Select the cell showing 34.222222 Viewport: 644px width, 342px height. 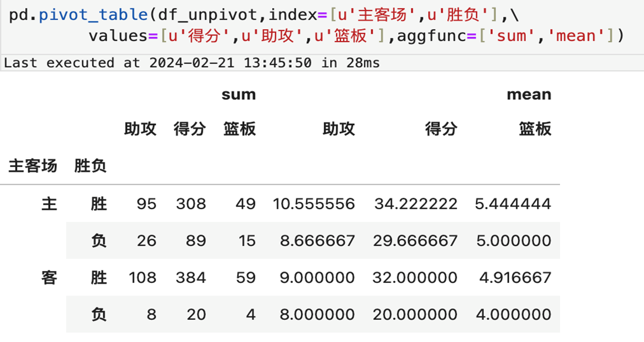(x=416, y=204)
